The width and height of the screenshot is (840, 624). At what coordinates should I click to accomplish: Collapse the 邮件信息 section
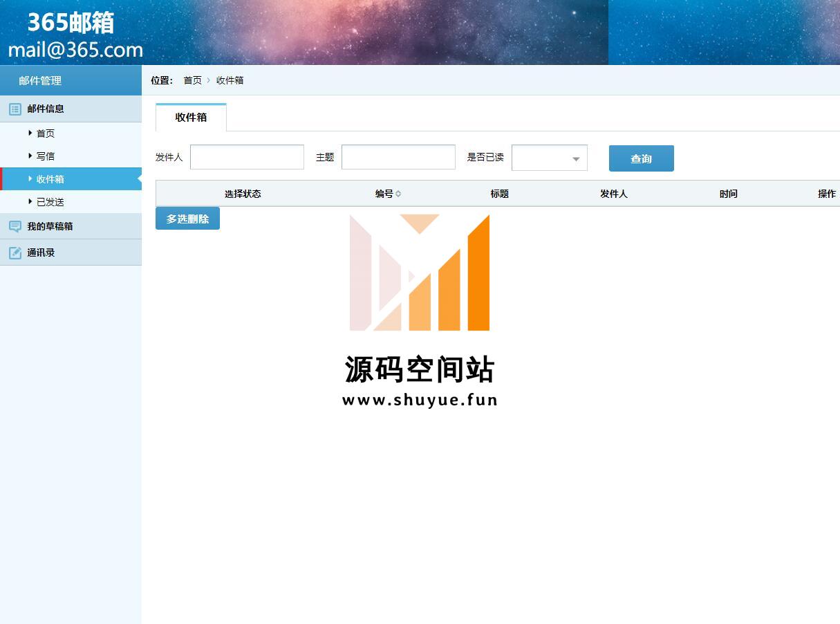46,109
